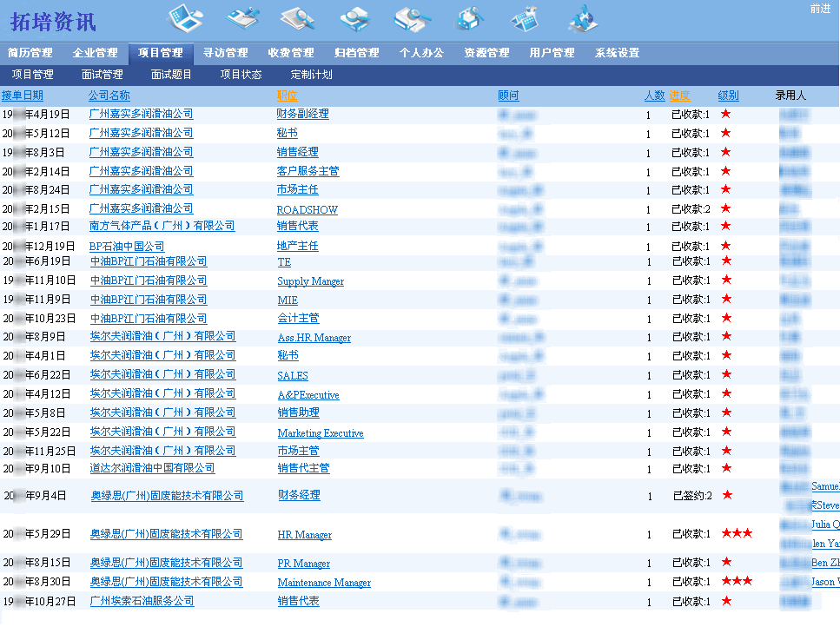Open company link BP石油中国公司
Image resolution: width=840 pixels, height=627 pixels.
click(127, 247)
